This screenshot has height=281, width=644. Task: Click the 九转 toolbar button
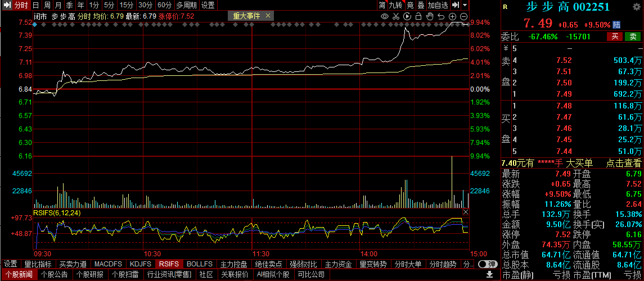pos(397,5)
